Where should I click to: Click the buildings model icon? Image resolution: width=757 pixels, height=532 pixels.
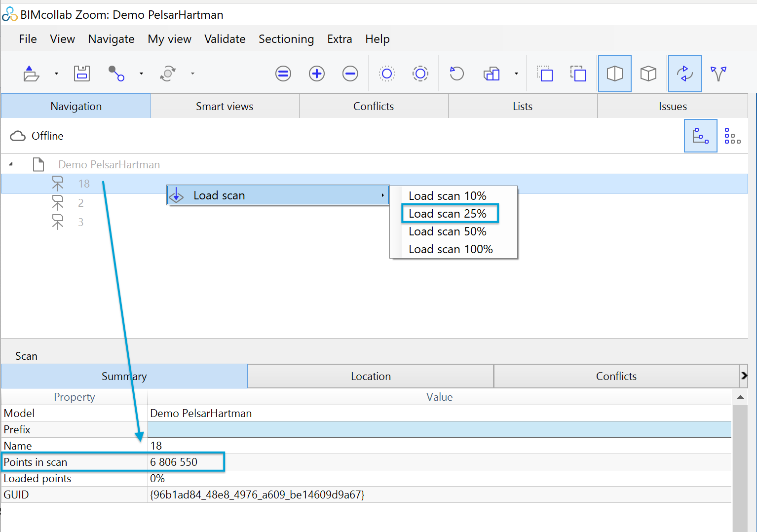[x=492, y=74]
